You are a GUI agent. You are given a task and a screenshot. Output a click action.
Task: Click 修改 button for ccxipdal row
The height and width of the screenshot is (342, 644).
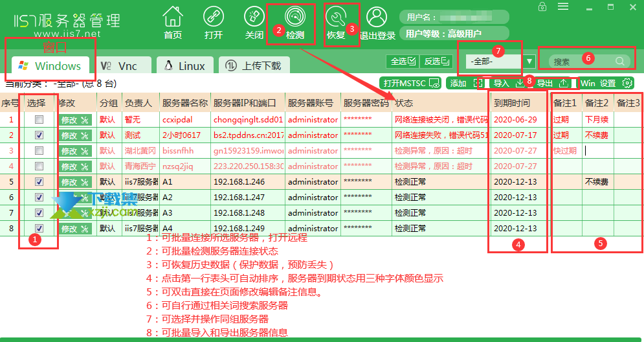pyautogui.click(x=75, y=120)
